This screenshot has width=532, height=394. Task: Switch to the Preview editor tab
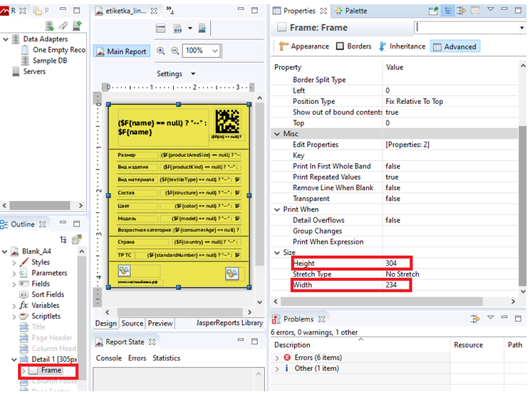tap(160, 323)
